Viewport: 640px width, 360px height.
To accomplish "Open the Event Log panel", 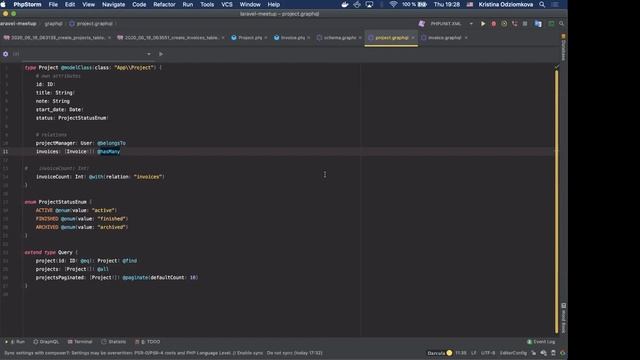I will click(x=541, y=342).
